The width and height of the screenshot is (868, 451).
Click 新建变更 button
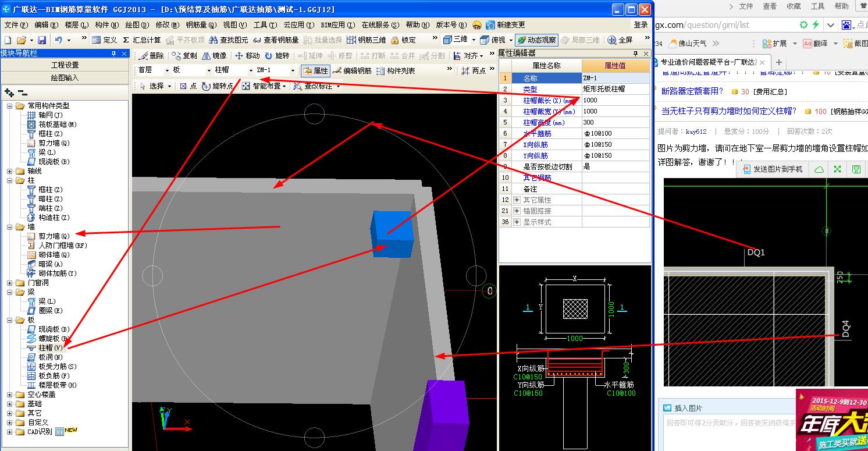(506, 25)
